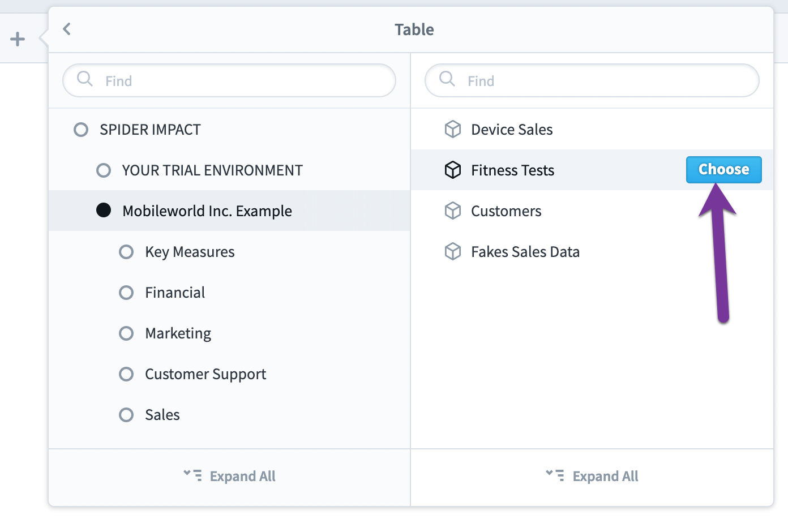Screen dimensions: 788x532
Task: Expand all items in the right panel
Action: coord(592,476)
